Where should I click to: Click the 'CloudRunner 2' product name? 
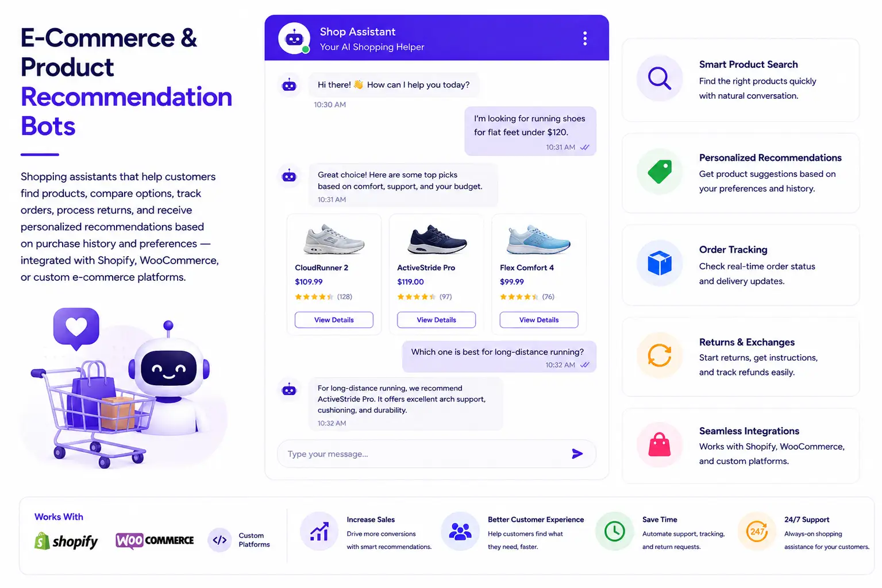(x=321, y=268)
